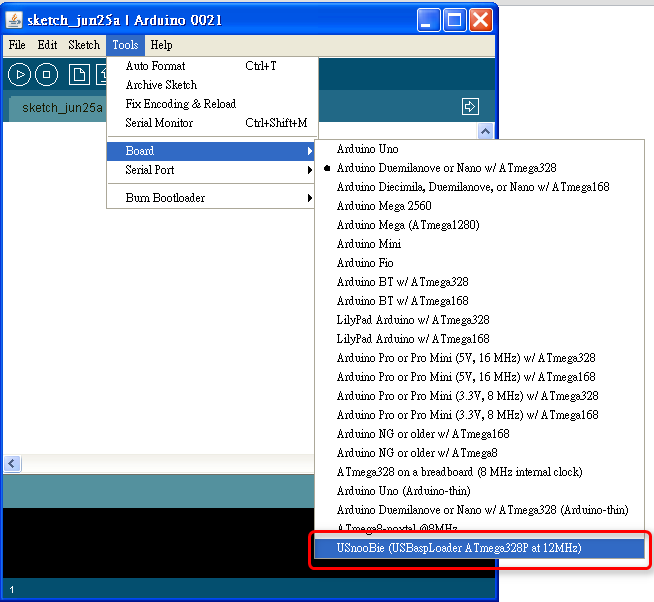Viewport: 654px width, 602px height.
Task: Select Arduino Uno board
Action: click(480, 149)
